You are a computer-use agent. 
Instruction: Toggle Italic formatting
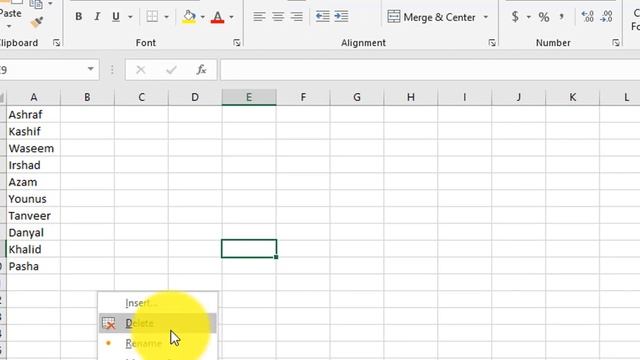97,17
